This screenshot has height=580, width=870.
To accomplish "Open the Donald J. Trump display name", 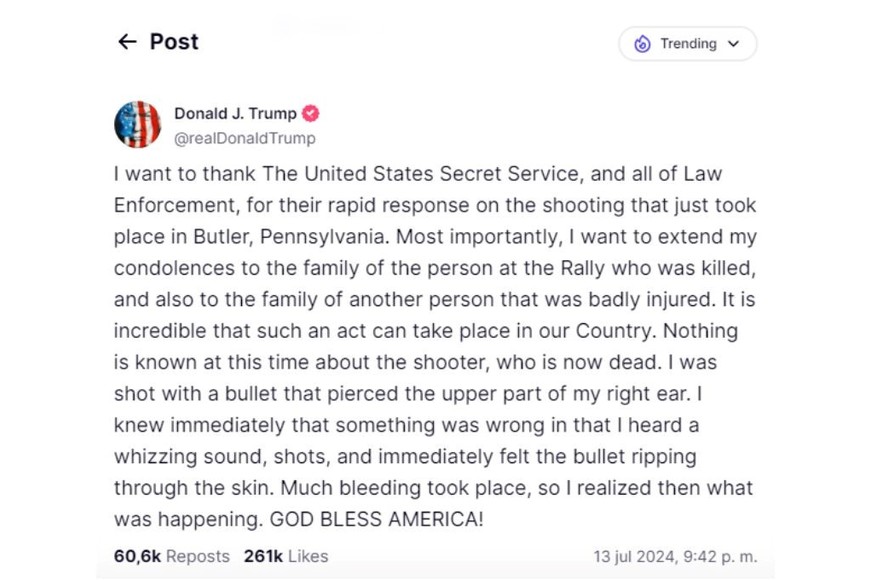I will 235,114.
